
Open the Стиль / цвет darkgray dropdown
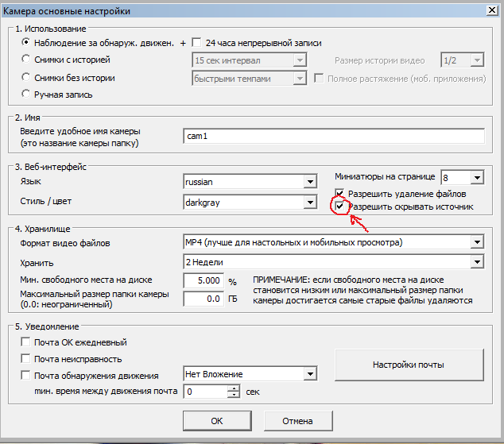[250, 203]
